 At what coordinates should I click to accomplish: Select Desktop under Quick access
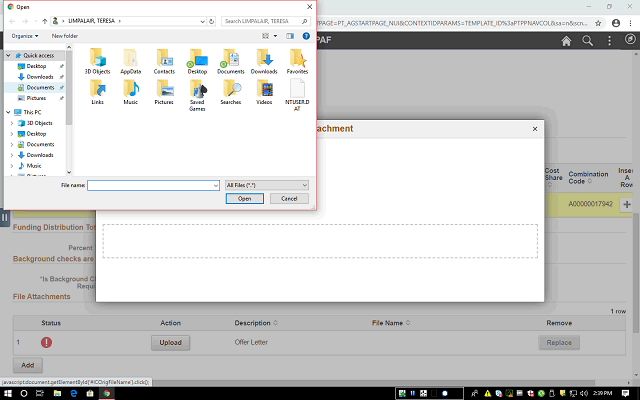tap(36, 66)
